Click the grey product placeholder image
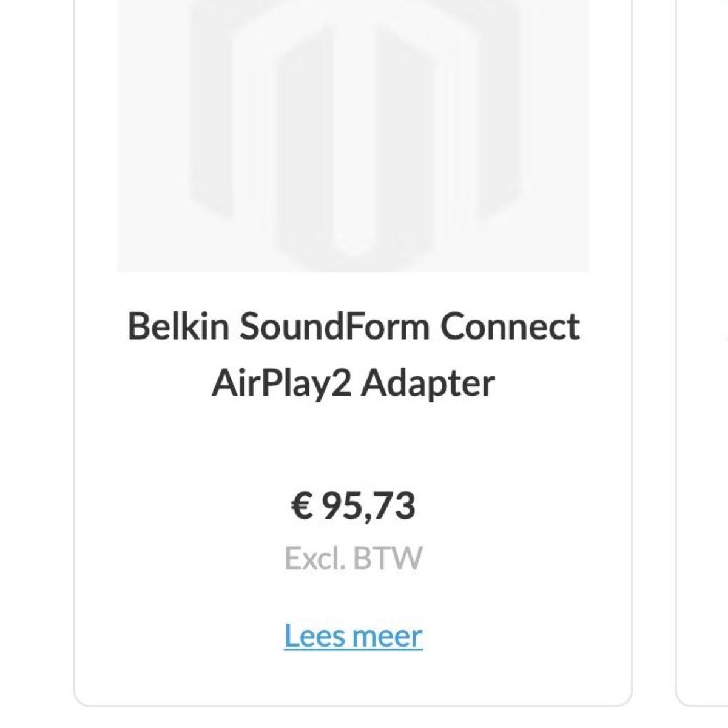728x728 pixels. (353, 136)
